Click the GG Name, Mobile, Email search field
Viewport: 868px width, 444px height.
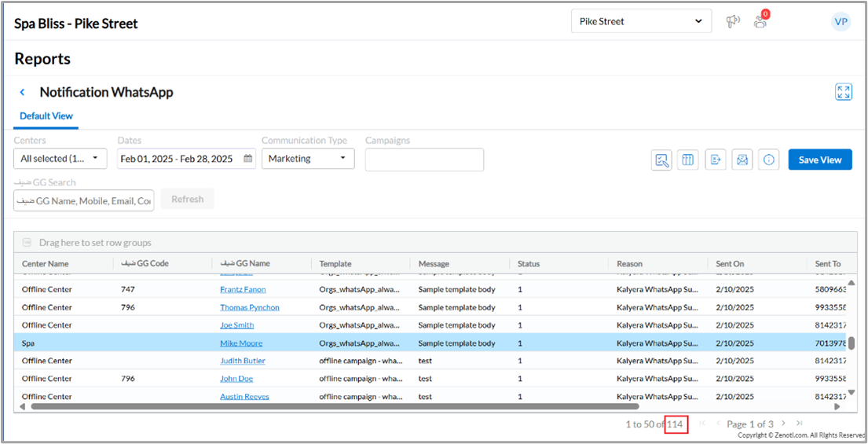[x=83, y=200]
